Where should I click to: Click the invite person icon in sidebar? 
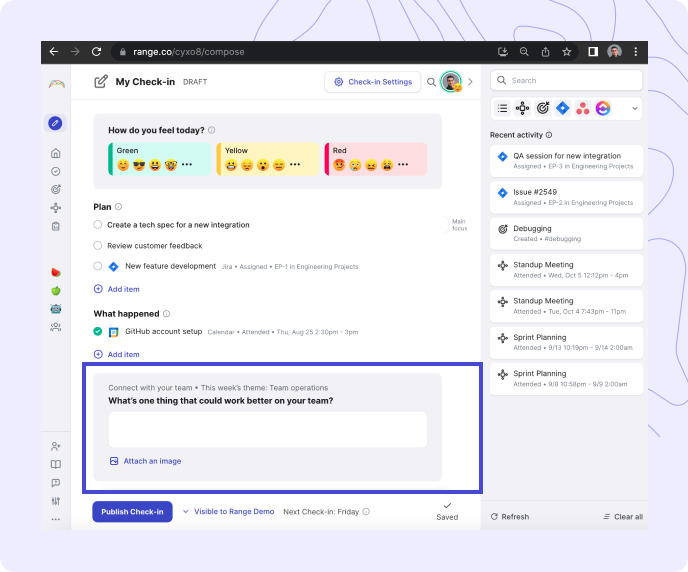56,447
